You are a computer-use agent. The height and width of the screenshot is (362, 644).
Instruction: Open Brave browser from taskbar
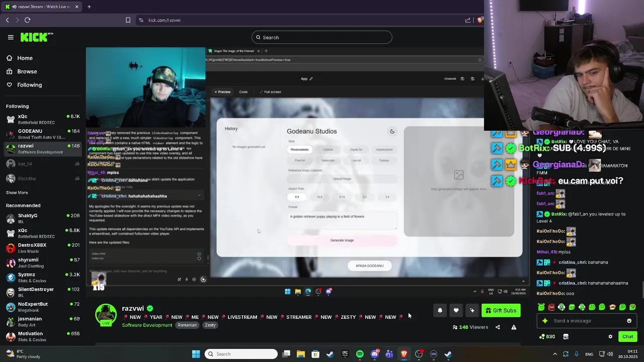(x=404, y=354)
